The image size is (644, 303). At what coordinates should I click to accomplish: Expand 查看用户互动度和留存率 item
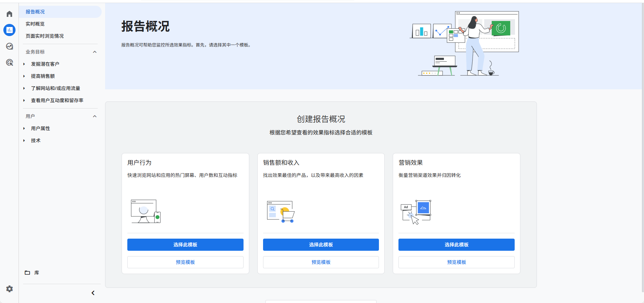coord(24,100)
